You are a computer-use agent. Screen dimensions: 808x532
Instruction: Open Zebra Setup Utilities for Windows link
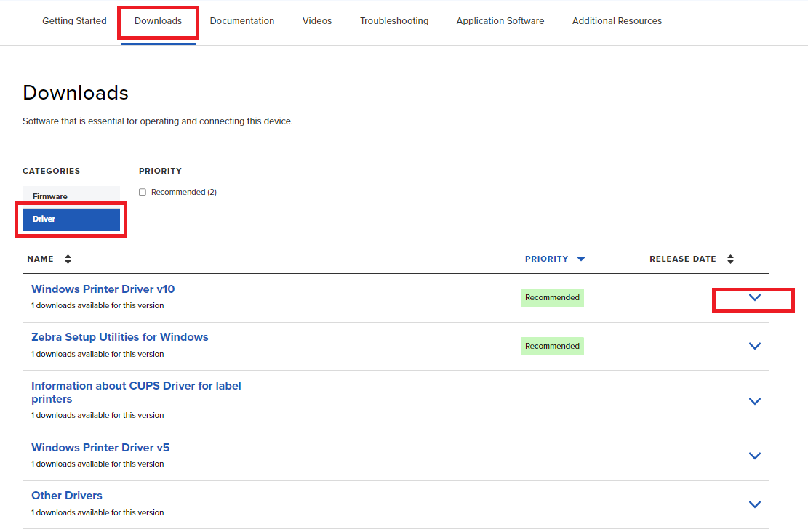tap(119, 337)
